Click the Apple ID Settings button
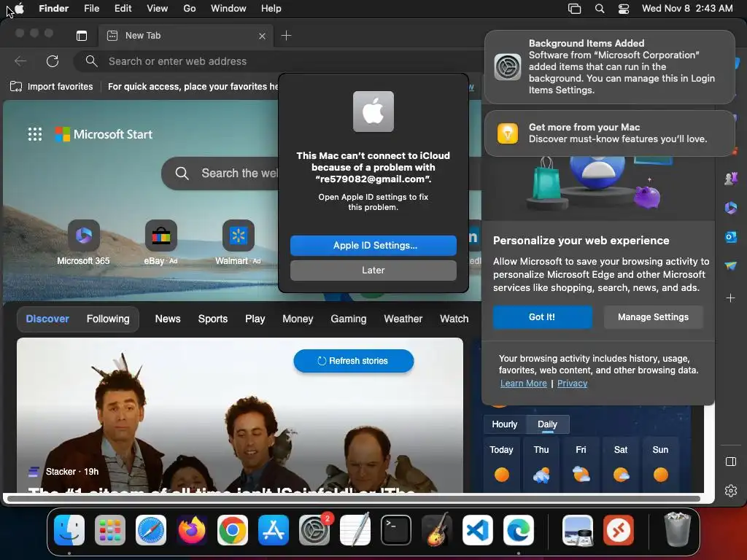The height and width of the screenshot is (560, 747). coord(373,245)
